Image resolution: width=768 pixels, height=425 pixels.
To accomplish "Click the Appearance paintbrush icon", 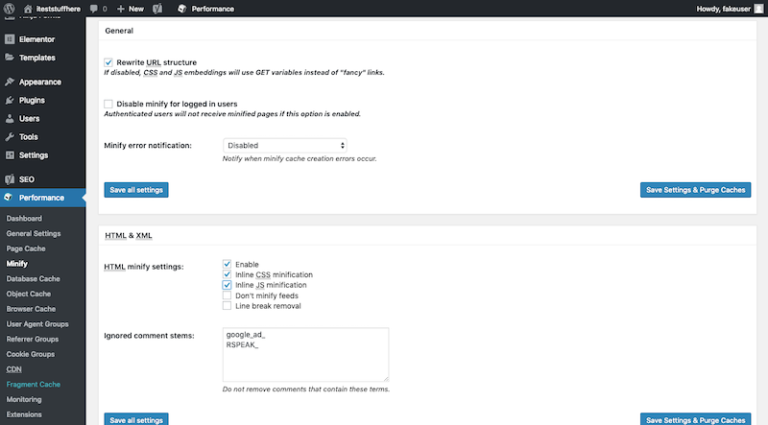I will (9, 82).
